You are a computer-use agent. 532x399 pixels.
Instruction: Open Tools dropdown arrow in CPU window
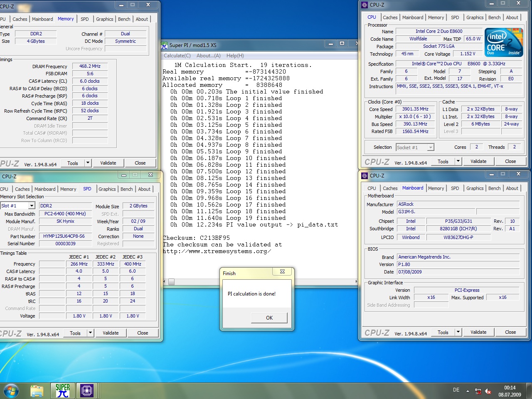click(x=458, y=161)
